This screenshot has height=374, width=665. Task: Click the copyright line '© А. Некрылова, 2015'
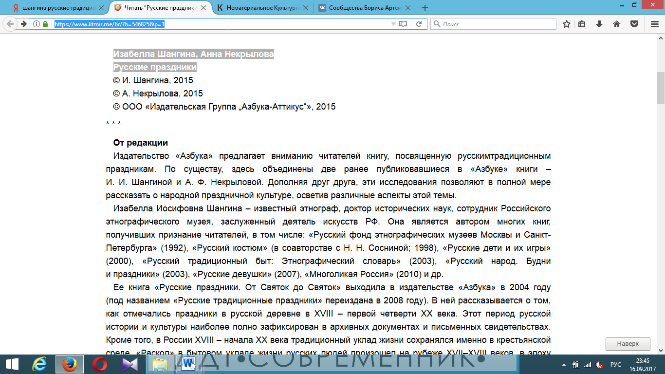coord(158,93)
